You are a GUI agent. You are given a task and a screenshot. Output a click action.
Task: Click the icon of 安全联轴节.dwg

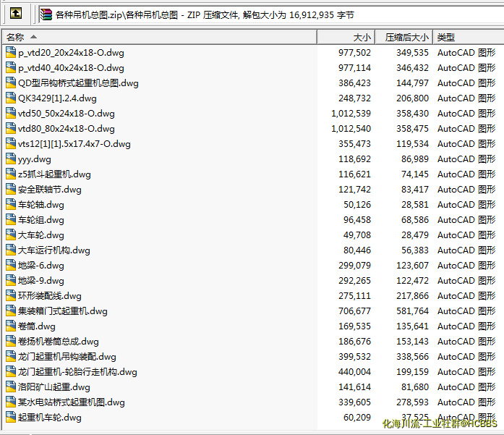(x=11, y=189)
